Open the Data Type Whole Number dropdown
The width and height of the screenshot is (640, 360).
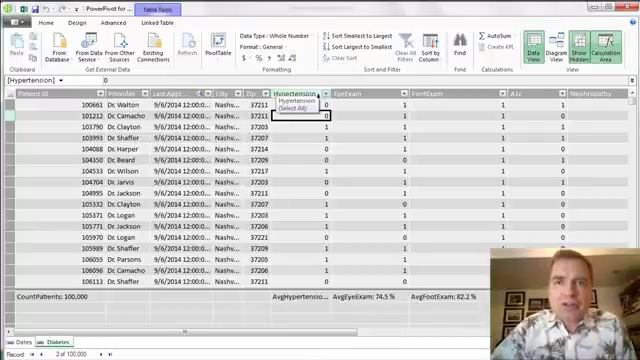pos(276,36)
